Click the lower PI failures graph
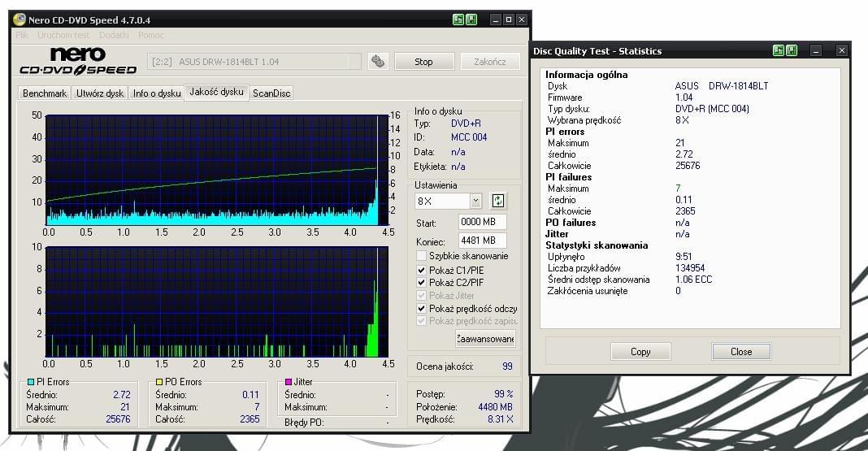 tap(216, 301)
